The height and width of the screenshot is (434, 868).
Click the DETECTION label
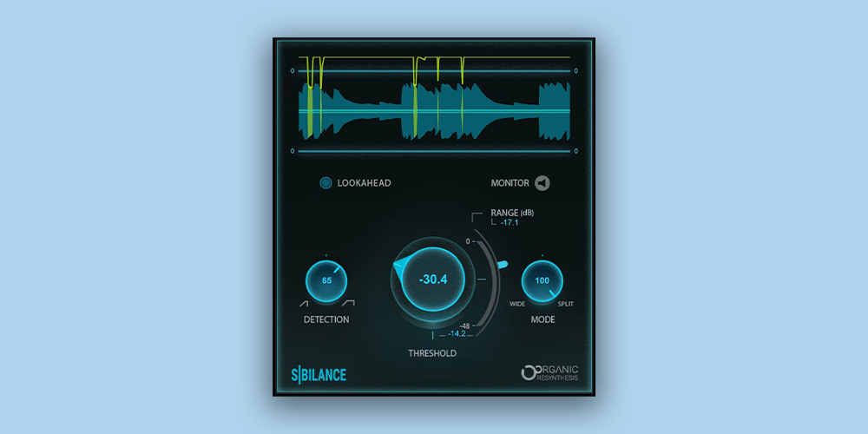pyautogui.click(x=326, y=319)
